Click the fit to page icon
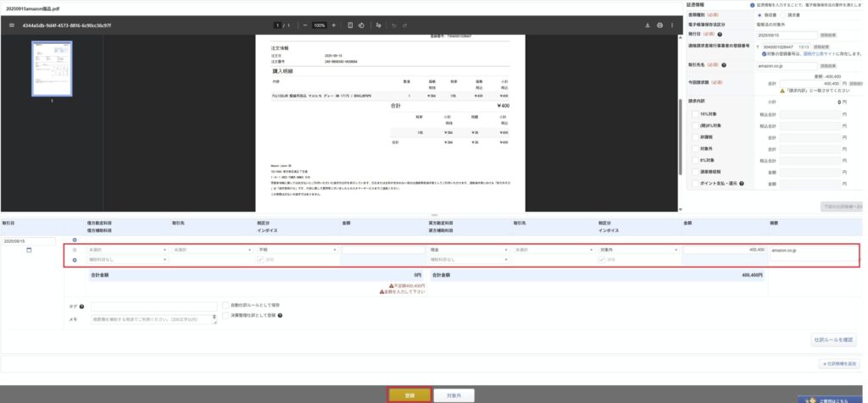This screenshot has height=403, width=868. [350, 25]
